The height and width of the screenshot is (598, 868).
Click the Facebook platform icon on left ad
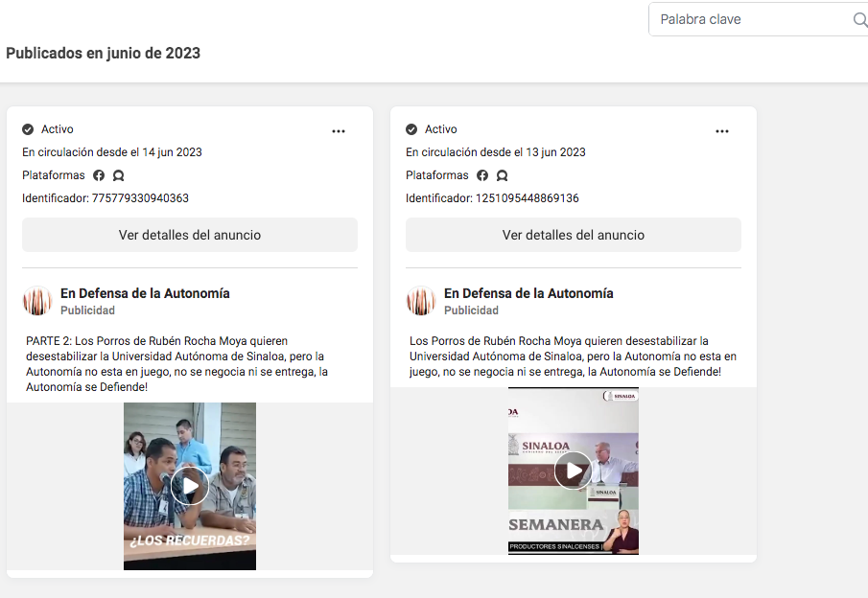pos(99,175)
